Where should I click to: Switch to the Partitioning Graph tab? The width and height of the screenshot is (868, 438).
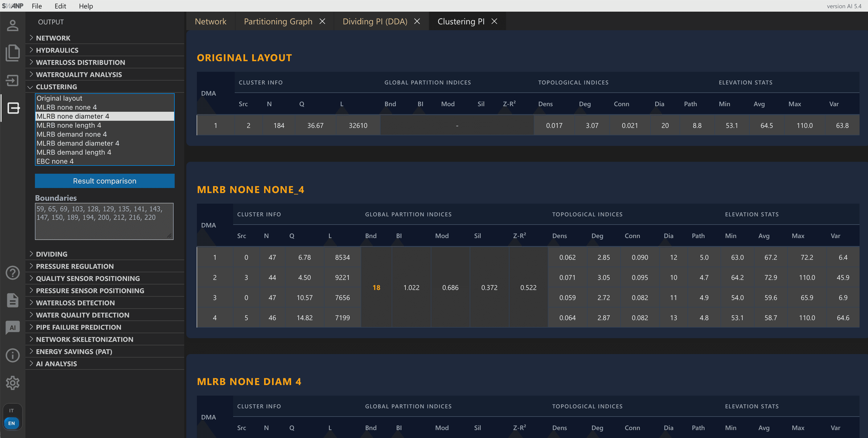click(278, 21)
